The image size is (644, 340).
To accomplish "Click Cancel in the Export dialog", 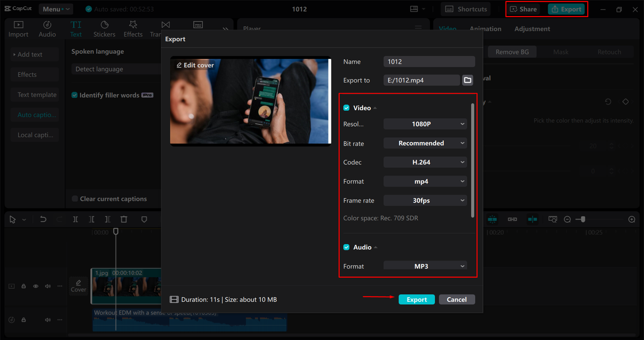I will coord(457,299).
